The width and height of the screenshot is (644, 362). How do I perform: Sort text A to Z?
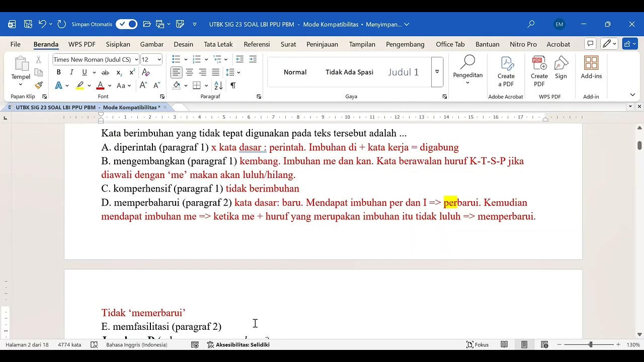click(218, 85)
